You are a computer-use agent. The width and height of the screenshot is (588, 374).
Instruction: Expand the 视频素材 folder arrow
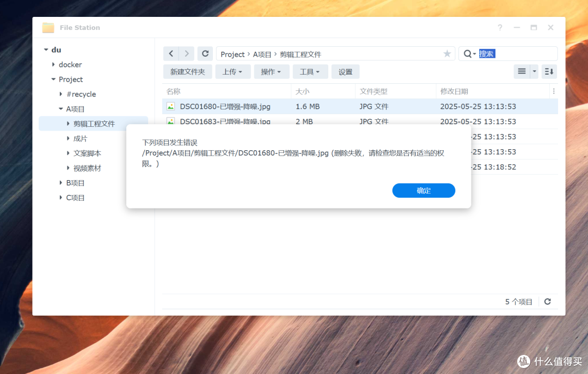[68, 168]
